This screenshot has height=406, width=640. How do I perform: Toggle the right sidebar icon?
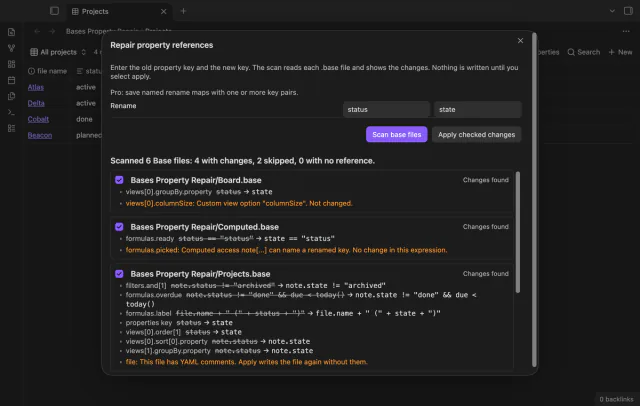tap(628, 11)
